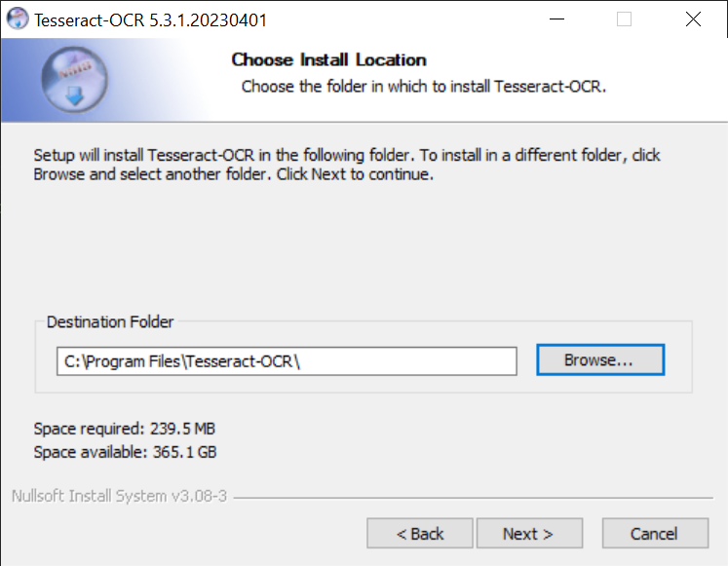Click the Choose Install Location heading
Image resolution: width=728 pixels, height=566 pixels.
328,59
